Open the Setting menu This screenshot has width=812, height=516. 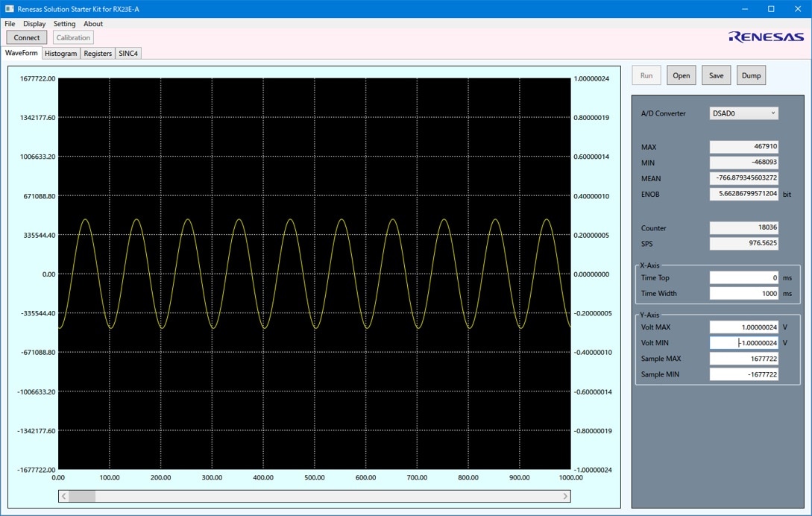[x=64, y=24]
